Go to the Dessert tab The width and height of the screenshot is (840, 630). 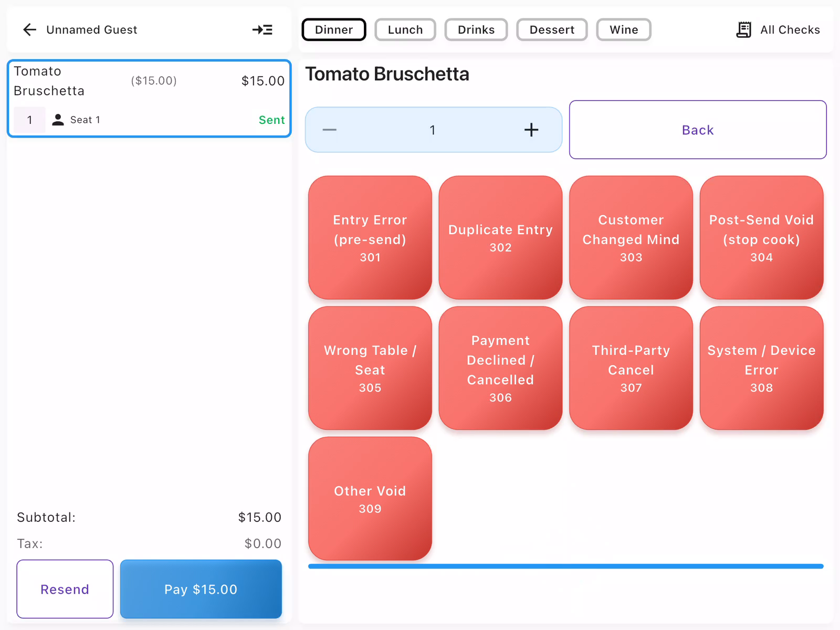pyautogui.click(x=551, y=30)
